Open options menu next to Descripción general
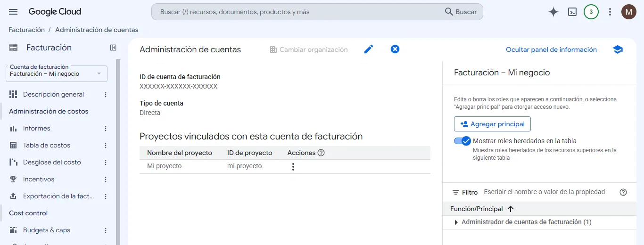Image resolution: width=644 pixels, height=245 pixels. [x=106, y=95]
